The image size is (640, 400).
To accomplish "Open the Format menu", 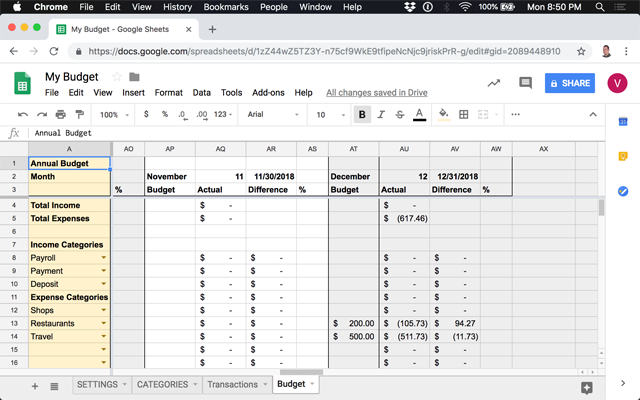I will [x=168, y=93].
